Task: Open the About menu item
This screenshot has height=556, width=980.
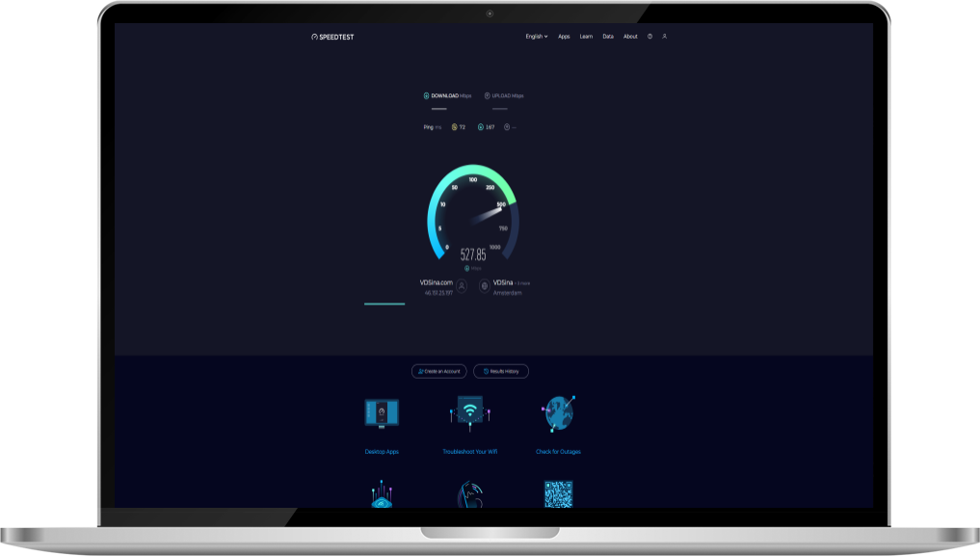Action: pyautogui.click(x=630, y=37)
